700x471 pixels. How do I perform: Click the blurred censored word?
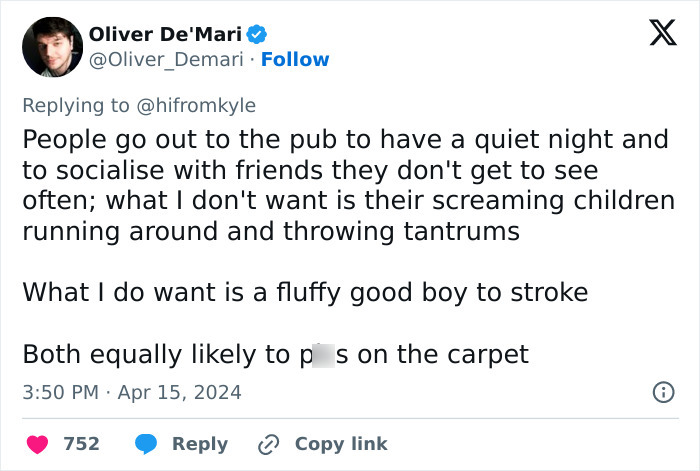click(323, 354)
